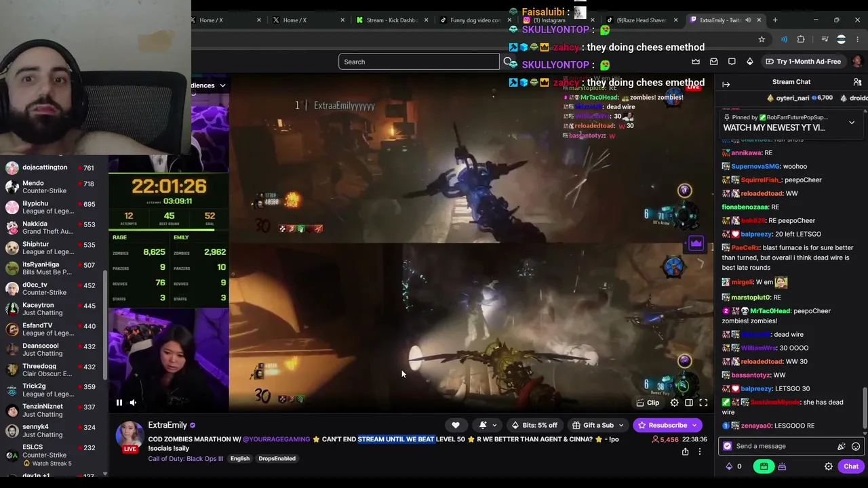868x488 pixels.
Task: Open the channel points balance icon
Action: click(x=733, y=466)
